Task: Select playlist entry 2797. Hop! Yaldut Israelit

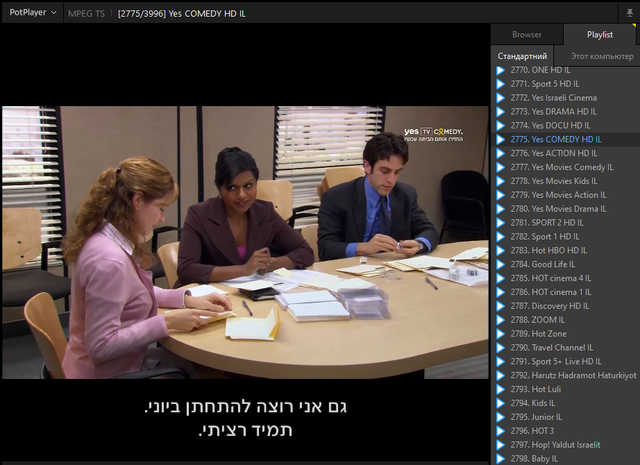Action: point(566,445)
